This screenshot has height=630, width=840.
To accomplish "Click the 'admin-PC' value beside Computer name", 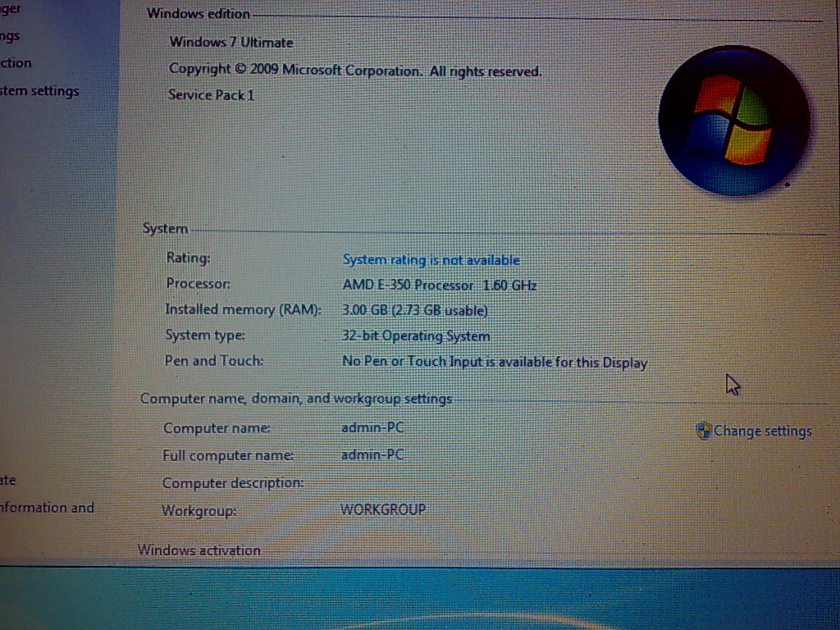I will [372, 427].
